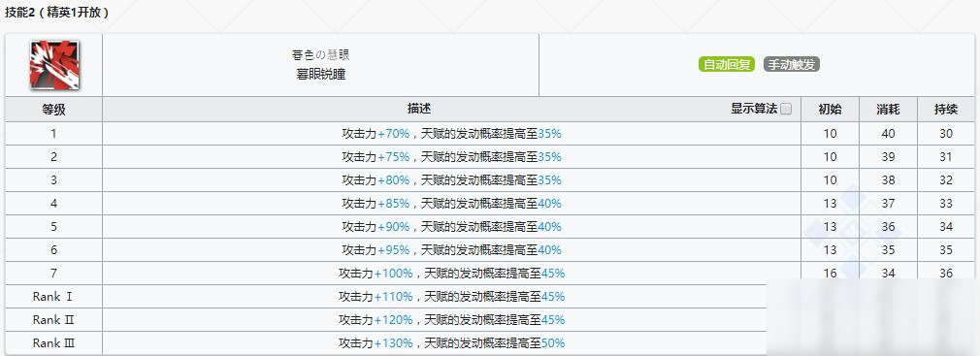Click the 消耗 column header

click(888, 110)
